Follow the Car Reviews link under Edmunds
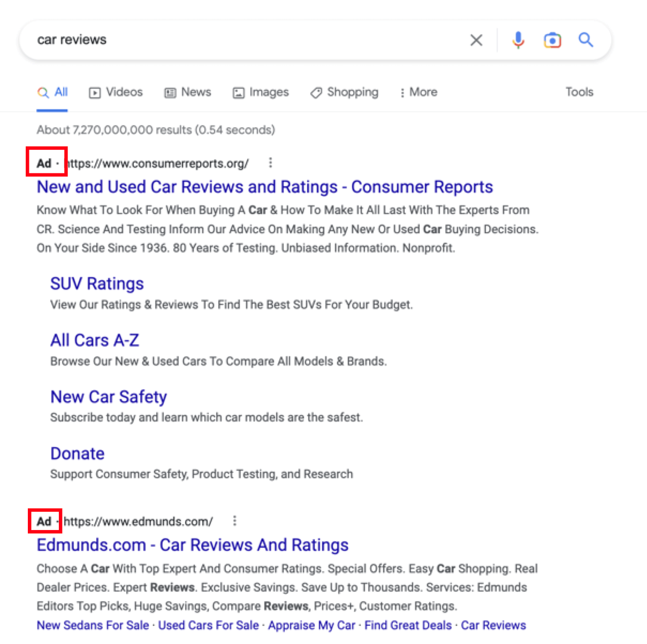This screenshot has width=647, height=644. coord(493,625)
